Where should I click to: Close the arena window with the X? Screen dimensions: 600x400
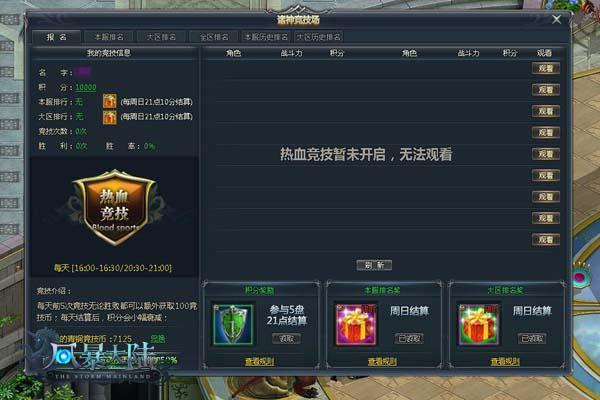coord(556,19)
